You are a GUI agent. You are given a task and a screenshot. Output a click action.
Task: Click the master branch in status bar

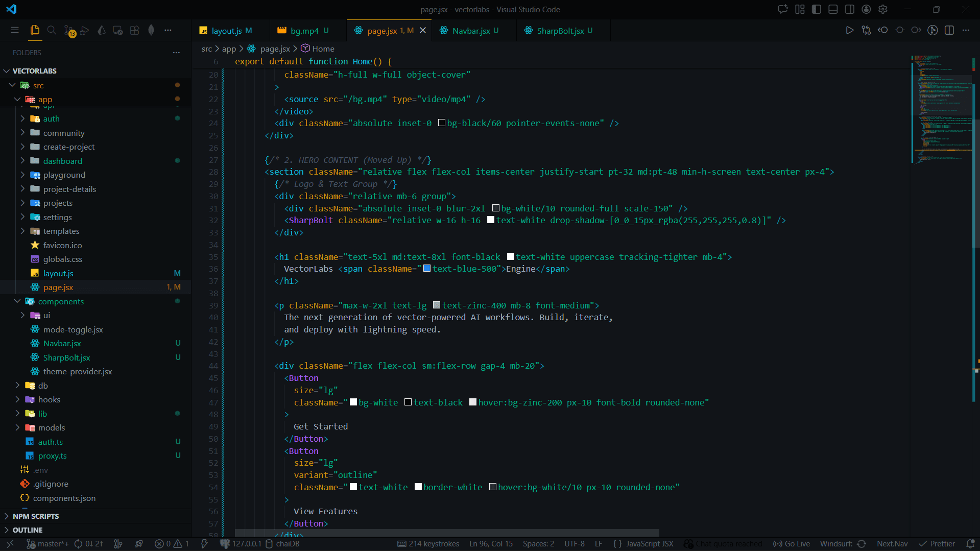48,544
